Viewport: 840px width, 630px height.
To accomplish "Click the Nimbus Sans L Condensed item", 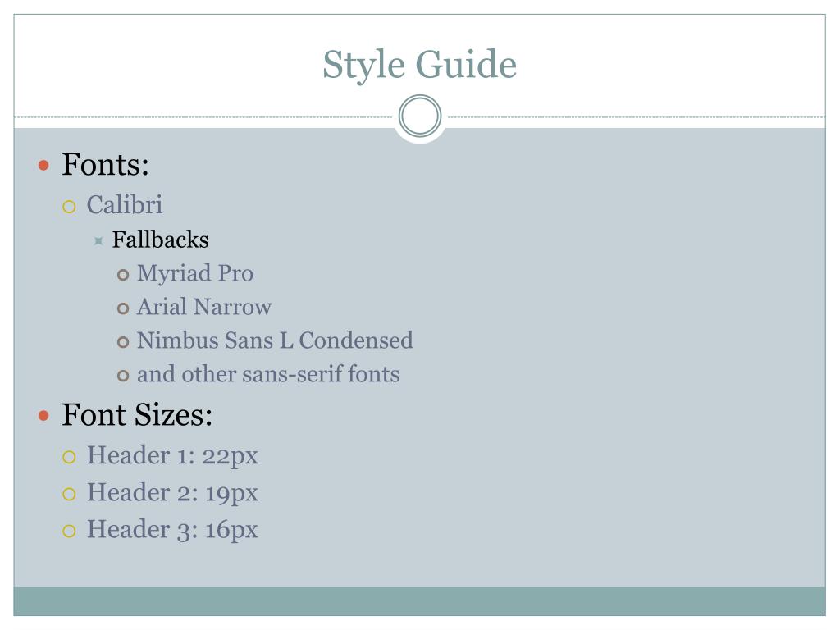I will point(275,340).
